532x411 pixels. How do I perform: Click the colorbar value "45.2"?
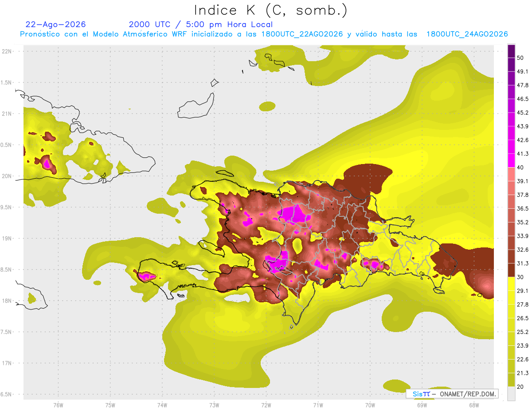pyautogui.click(x=523, y=113)
